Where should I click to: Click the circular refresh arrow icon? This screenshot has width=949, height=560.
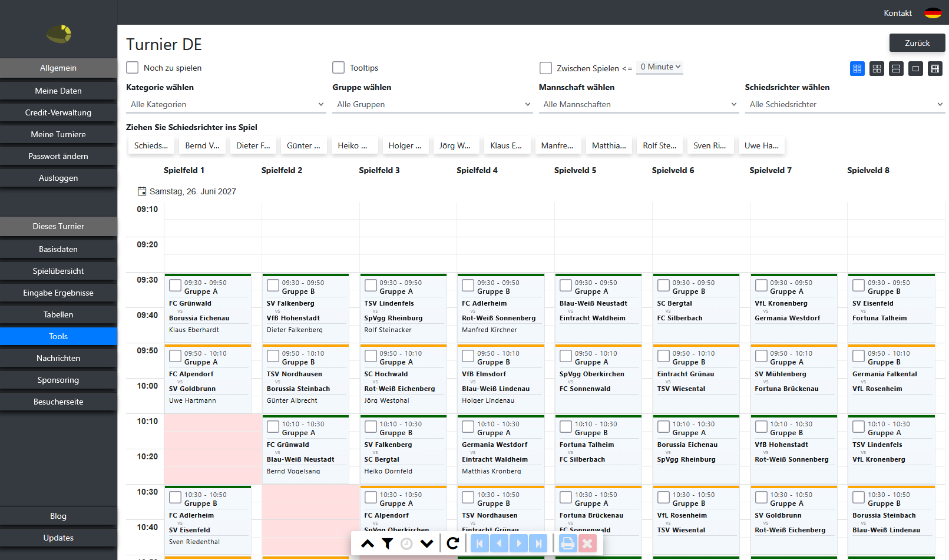(x=452, y=544)
